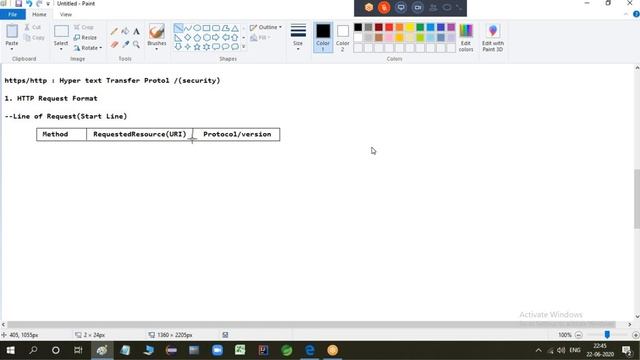Click the Redo arrow in title bar
This screenshot has width=640, height=360.
tap(39, 3)
